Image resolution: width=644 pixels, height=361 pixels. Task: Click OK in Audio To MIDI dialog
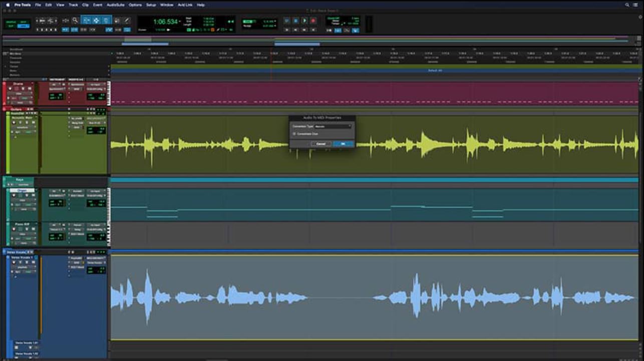point(343,144)
